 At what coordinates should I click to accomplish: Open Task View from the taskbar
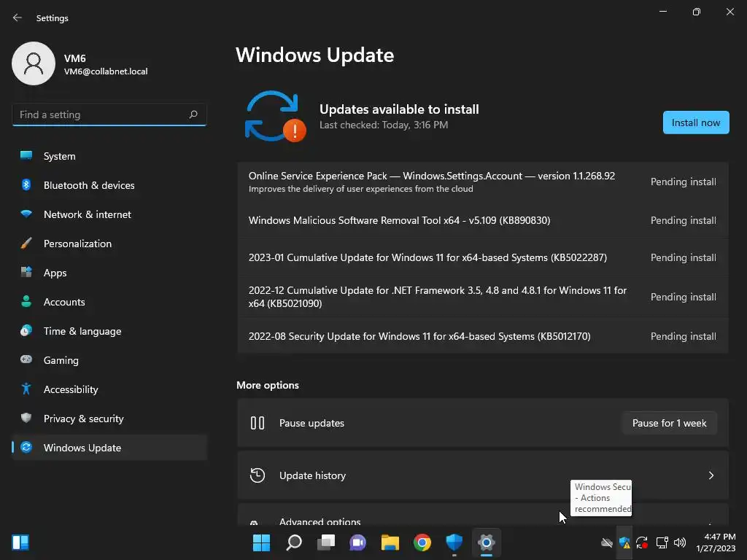pos(326,542)
